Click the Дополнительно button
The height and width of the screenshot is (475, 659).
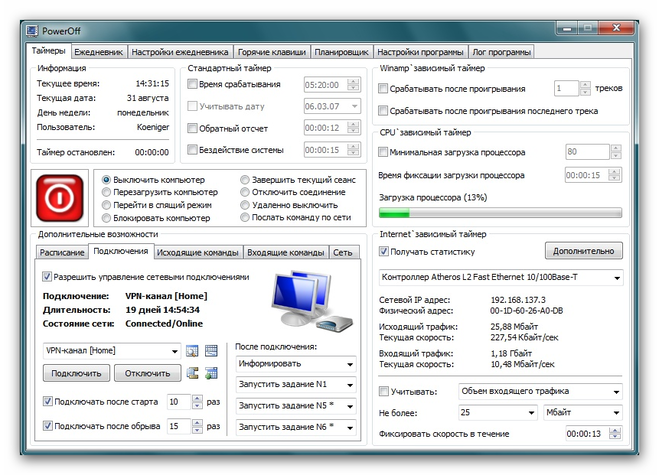point(585,251)
